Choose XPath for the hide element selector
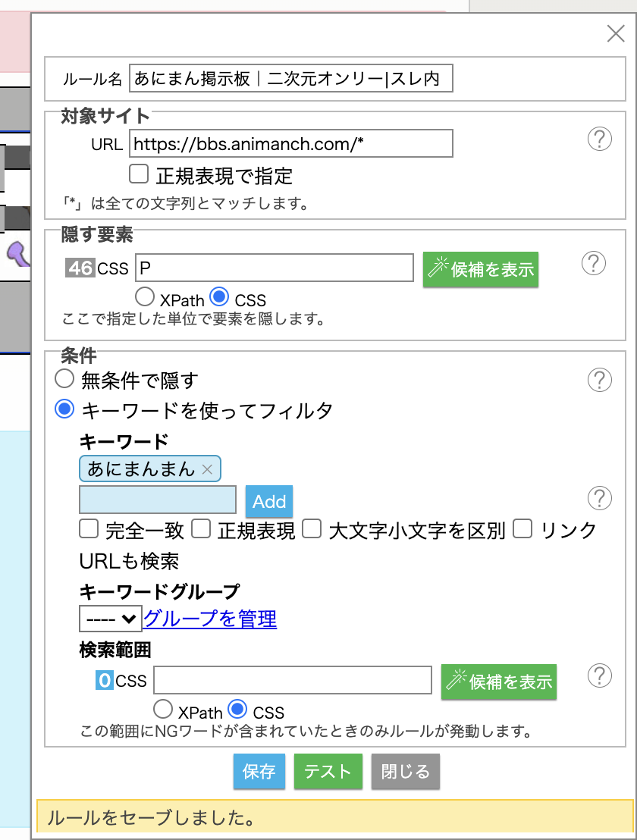The image size is (637, 840). click(x=144, y=296)
